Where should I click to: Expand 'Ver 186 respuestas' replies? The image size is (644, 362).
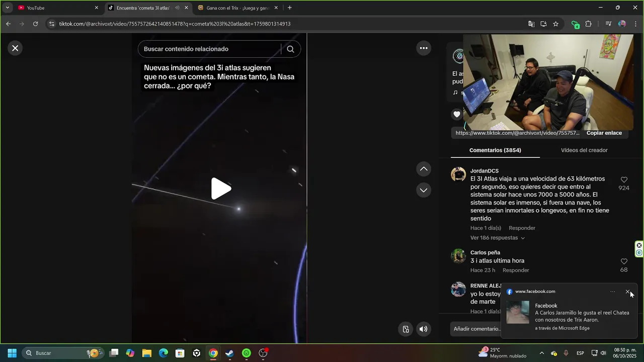498,238
